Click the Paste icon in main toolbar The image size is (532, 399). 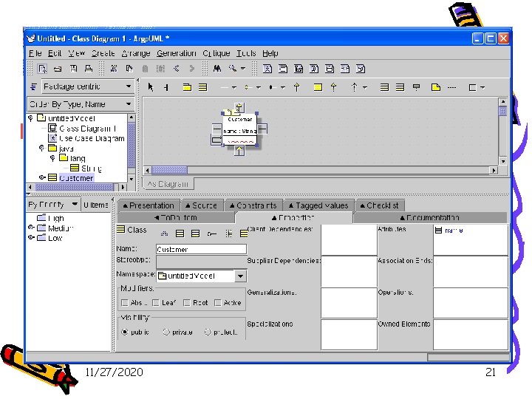pyautogui.click(x=145, y=69)
